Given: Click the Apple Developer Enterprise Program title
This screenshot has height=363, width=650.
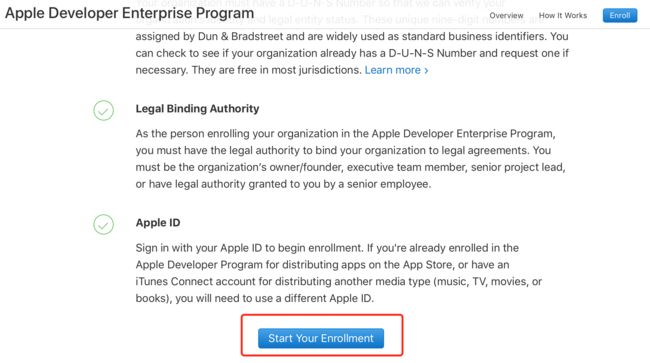Looking at the screenshot, I should point(129,13).
